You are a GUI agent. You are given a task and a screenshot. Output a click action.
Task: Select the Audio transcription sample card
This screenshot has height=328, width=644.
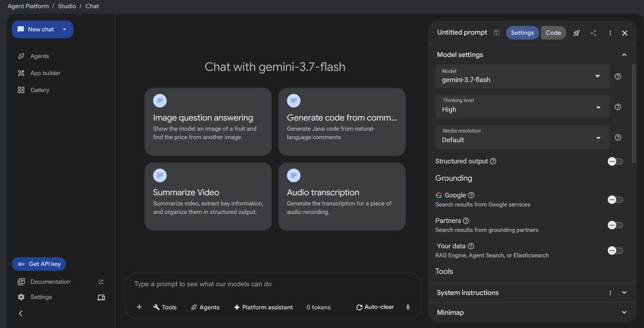click(x=342, y=196)
